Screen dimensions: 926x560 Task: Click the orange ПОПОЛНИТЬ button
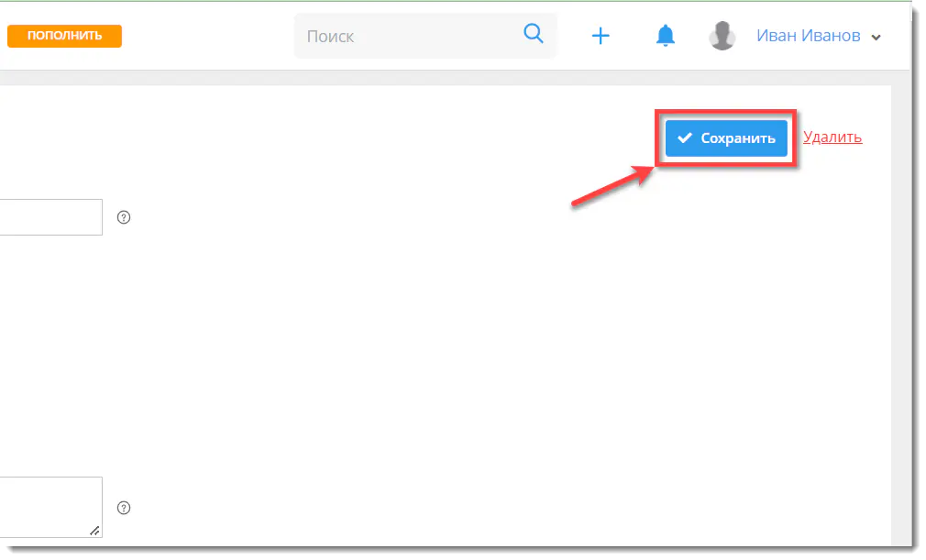pyautogui.click(x=64, y=36)
